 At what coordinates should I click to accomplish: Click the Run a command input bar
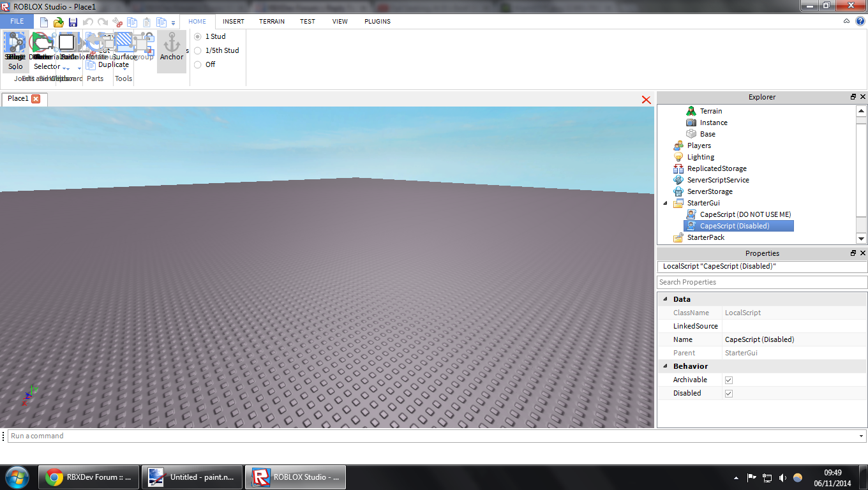click(437, 436)
